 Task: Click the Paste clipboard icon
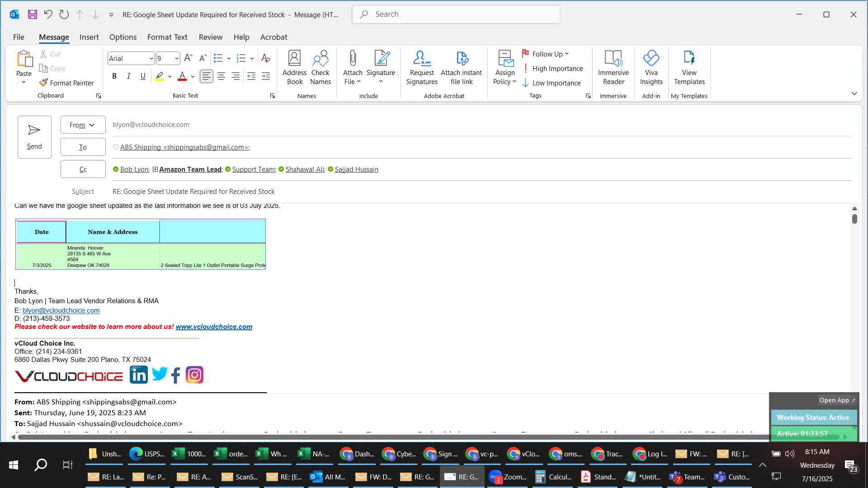pos(24,59)
